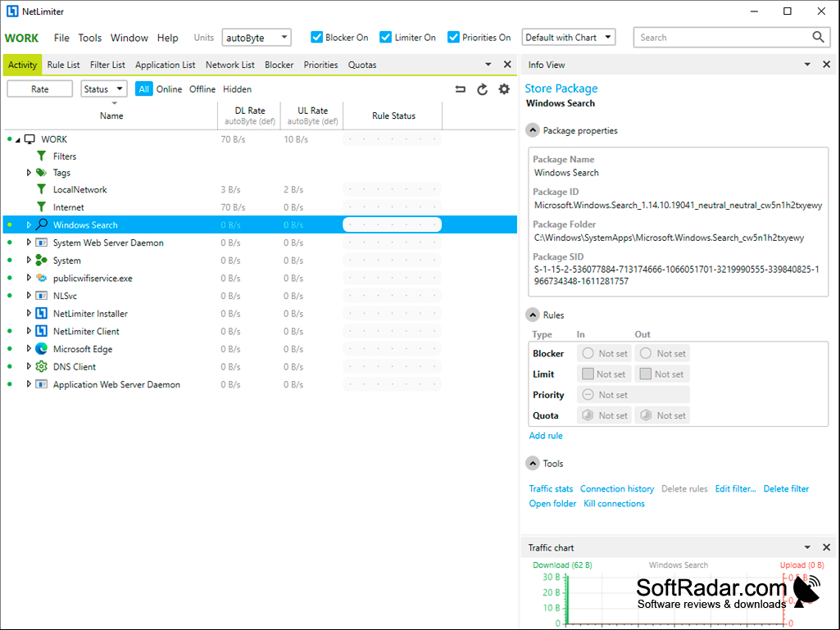Switch to the Rule List tab
The width and height of the screenshot is (840, 630).
point(63,65)
